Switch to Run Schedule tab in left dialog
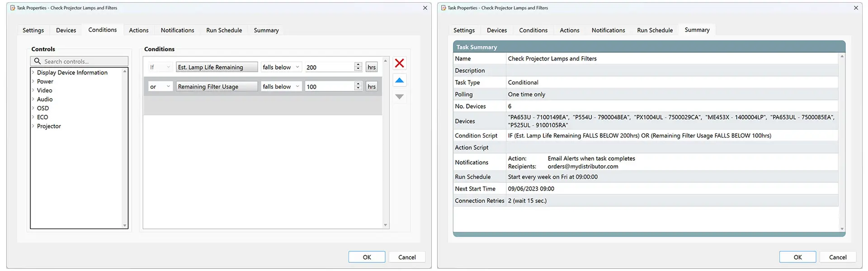This screenshot has height=271, width=868. 224,30
